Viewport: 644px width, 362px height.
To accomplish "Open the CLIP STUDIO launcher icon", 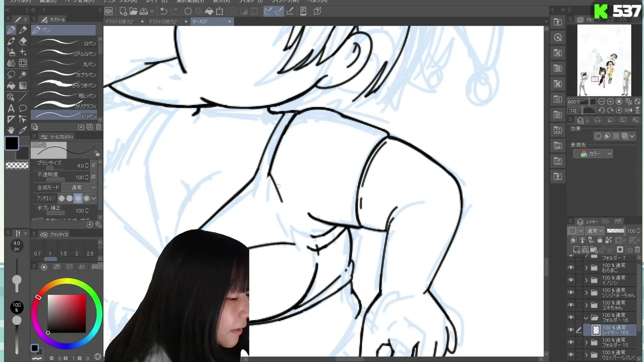I will tap(109, 11).
